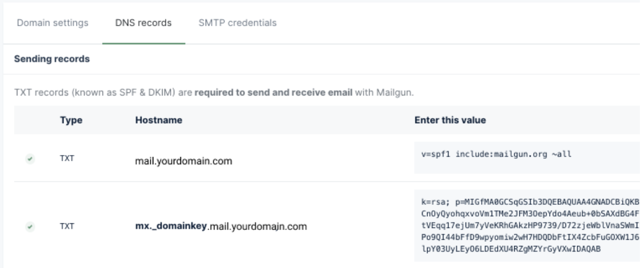Image resolution: width=644 pixels, height=268 pixels.
Task: Select the mx._domainkey.mail.yourdomajn.com hostname
Action: (x=217, y=226)
